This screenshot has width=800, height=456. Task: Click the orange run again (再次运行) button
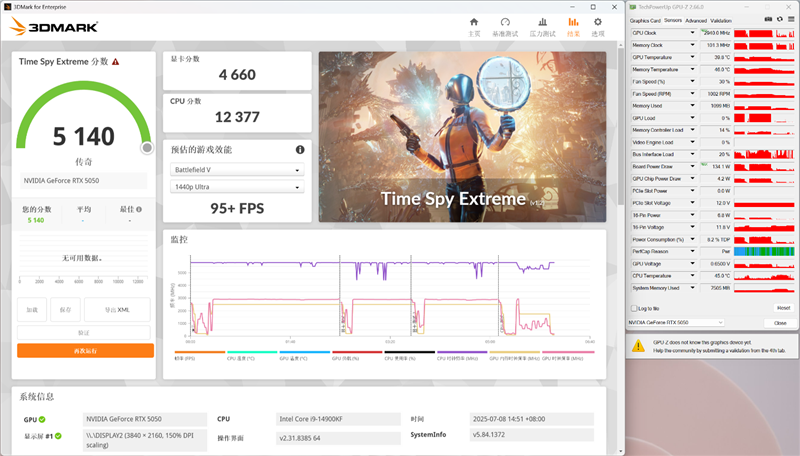point(85,350)
